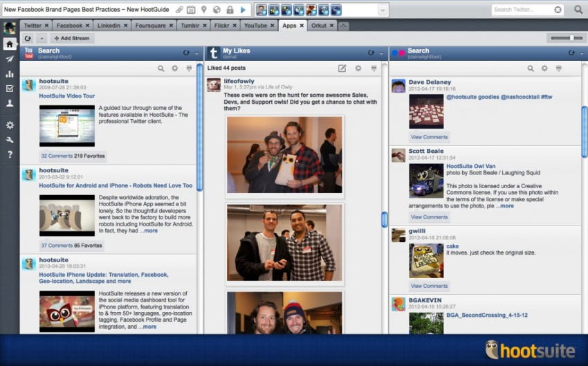This screenshot has width=588, height=366.
Task: Select the second profile avatar in profile picker
Action: point(274,10)
